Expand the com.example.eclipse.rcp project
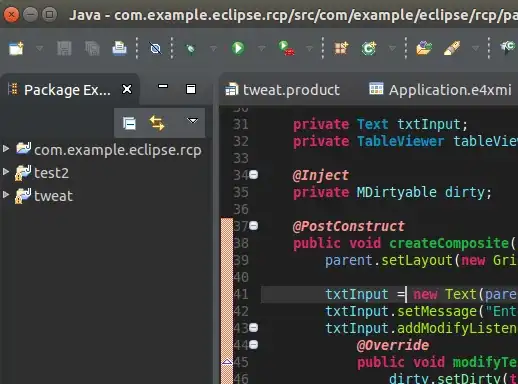 [x=6, y=148]
